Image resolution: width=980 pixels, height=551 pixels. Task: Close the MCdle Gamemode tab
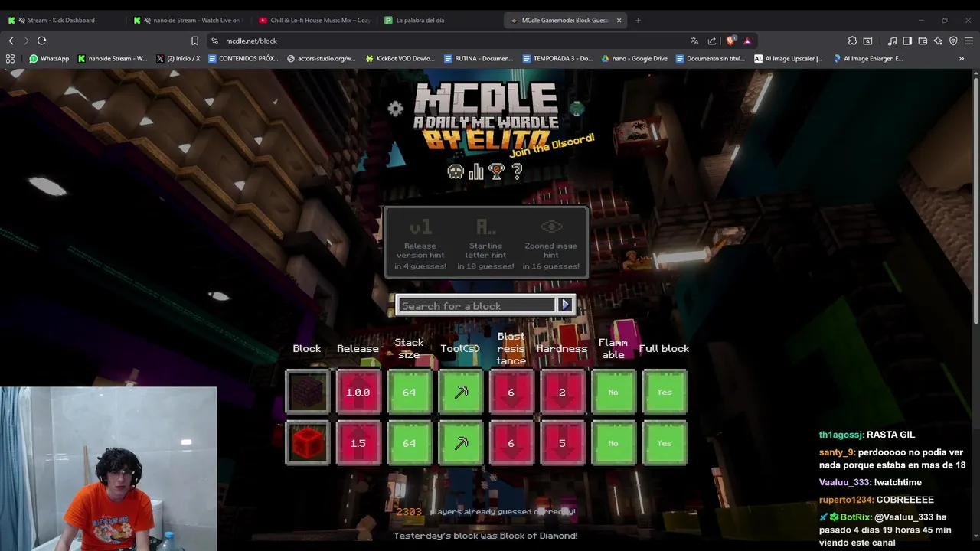tap(619, 20)
